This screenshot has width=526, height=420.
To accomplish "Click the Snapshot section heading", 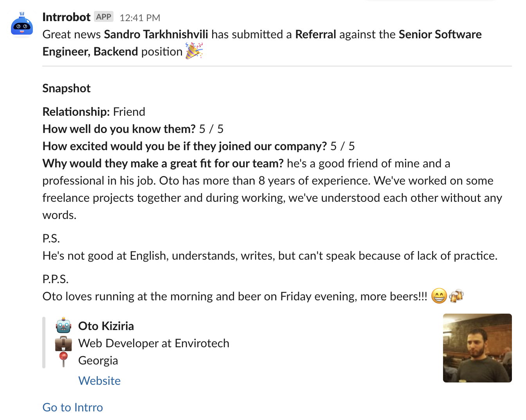I will [67, 88].
